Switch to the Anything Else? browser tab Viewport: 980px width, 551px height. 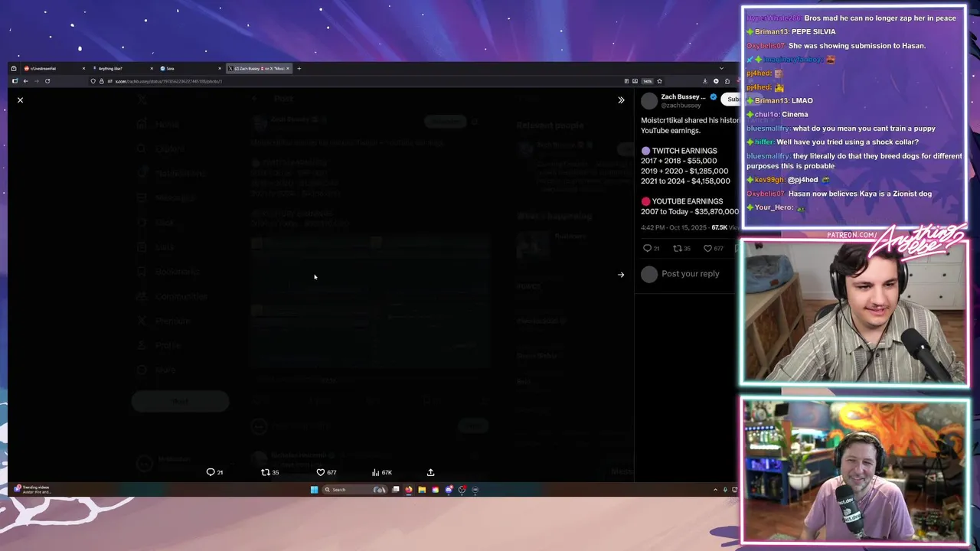click(122, 69)
